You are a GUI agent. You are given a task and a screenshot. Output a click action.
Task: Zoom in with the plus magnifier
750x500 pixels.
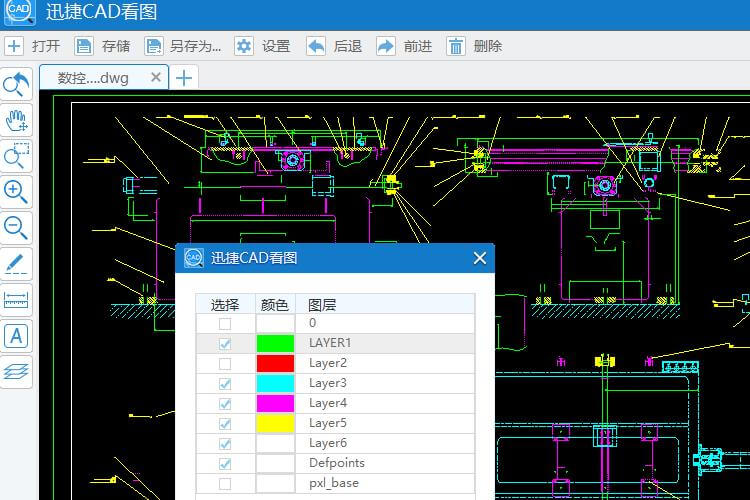[x=16, y=192]
